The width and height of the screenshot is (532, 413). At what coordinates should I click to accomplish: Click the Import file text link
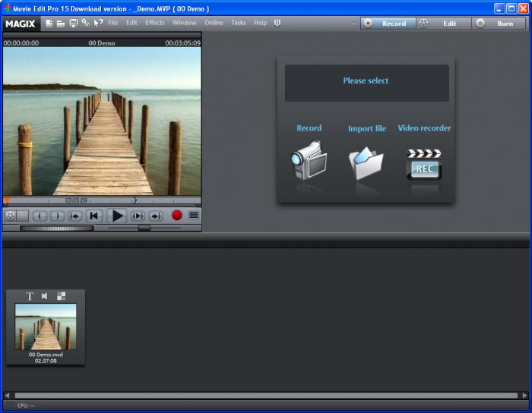[x=367, y=129]
